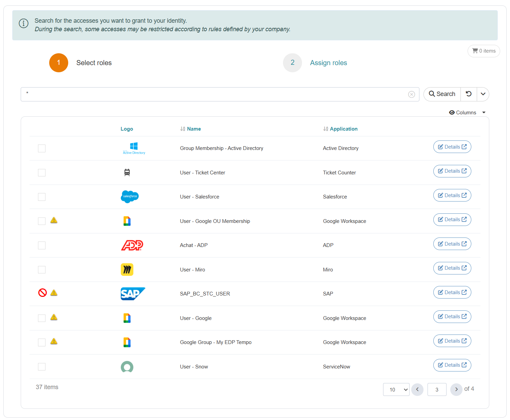This screenshot has height=420, width=510.
Task: Click the info icon in the banner
Action: coord(23,23)
